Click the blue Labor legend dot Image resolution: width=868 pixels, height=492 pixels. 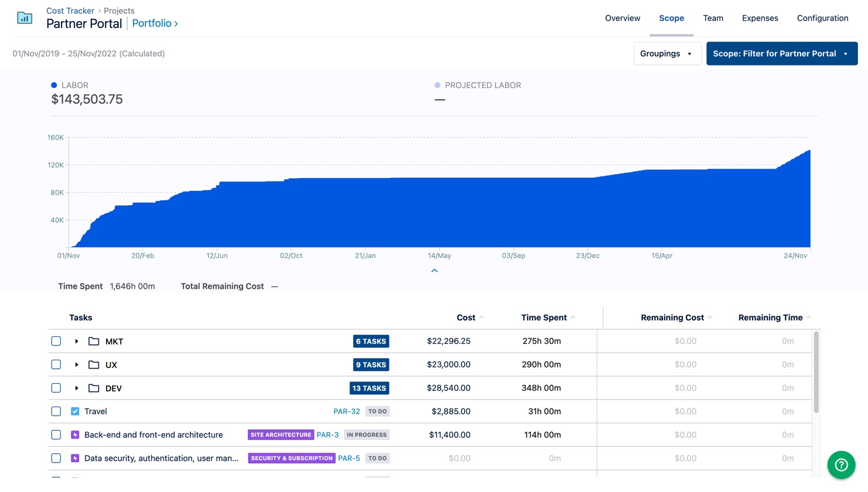click(x=54, y=86)
